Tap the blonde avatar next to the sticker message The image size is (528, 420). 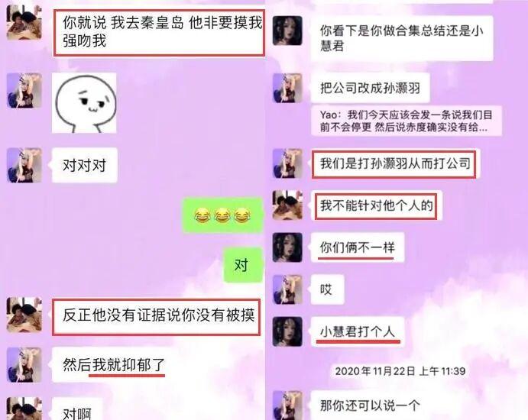coord(24,91)
